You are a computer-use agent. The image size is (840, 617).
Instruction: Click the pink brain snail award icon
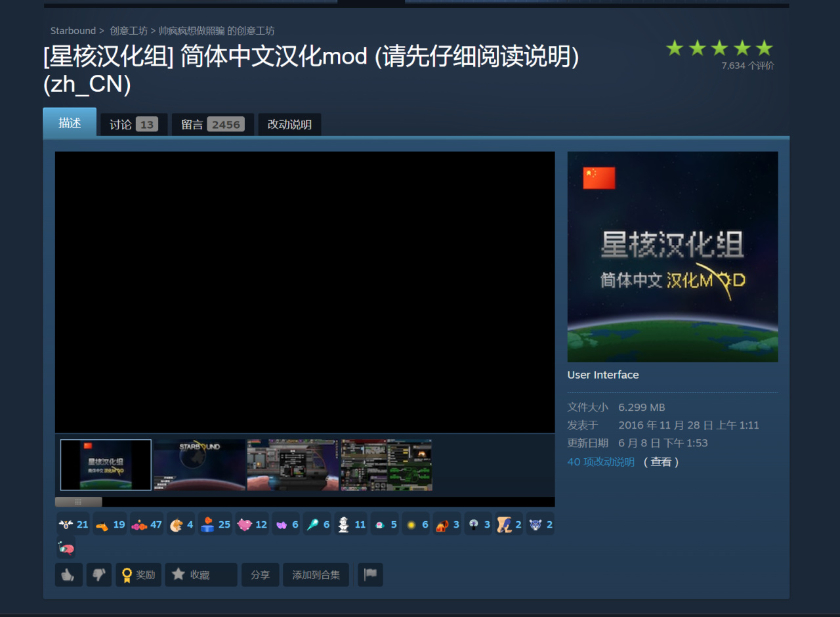66,547
